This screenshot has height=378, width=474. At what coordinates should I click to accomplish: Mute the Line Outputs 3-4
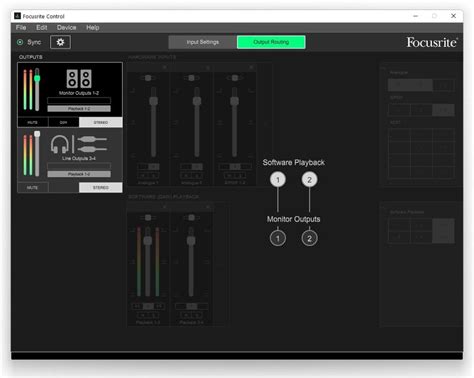[x=33, y=188]
